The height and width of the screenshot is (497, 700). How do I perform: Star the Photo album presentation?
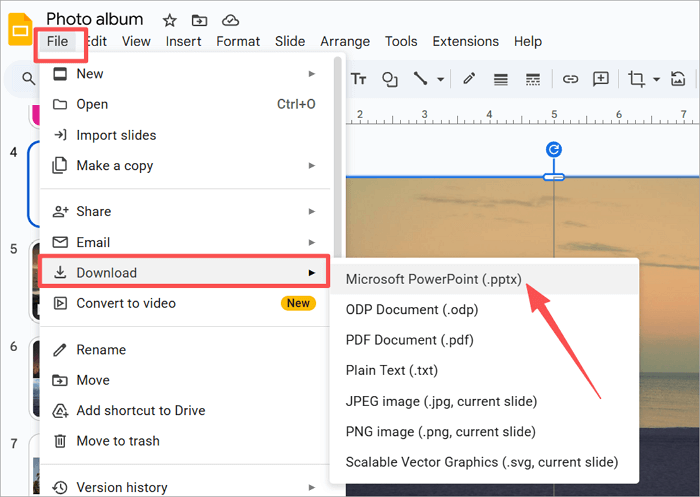pyautogui.click(x=169, y=20)
